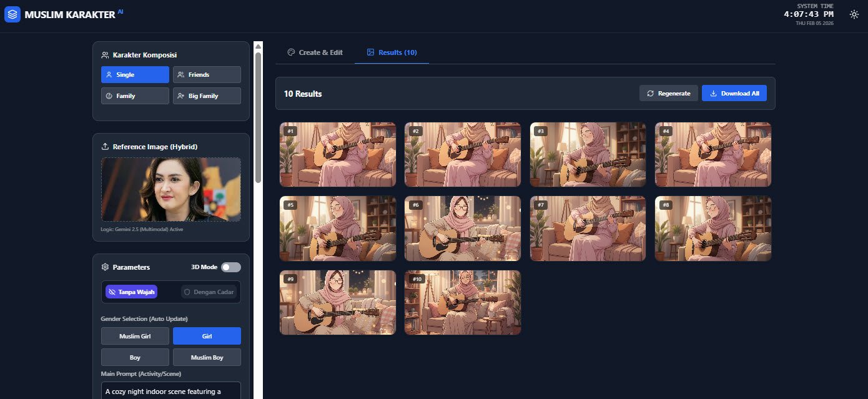This screenshot has height=399, width=868.
Task: Choose the Big Family composition option
Action: [x=207, y=96]
